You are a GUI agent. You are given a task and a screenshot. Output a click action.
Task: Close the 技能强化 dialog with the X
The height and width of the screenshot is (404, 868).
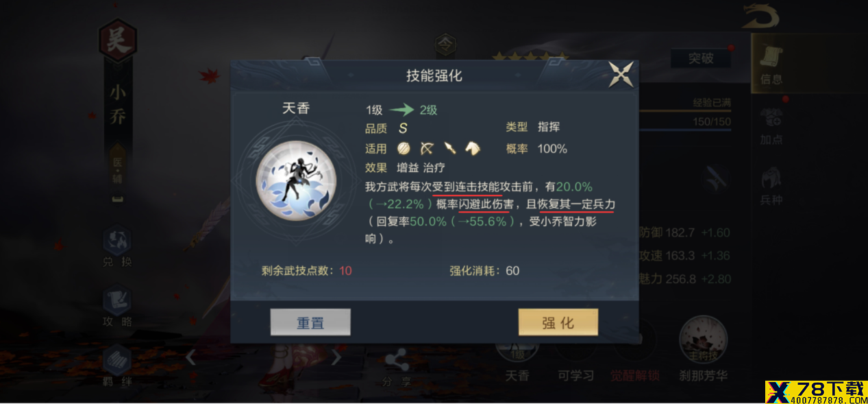[621, 74]
